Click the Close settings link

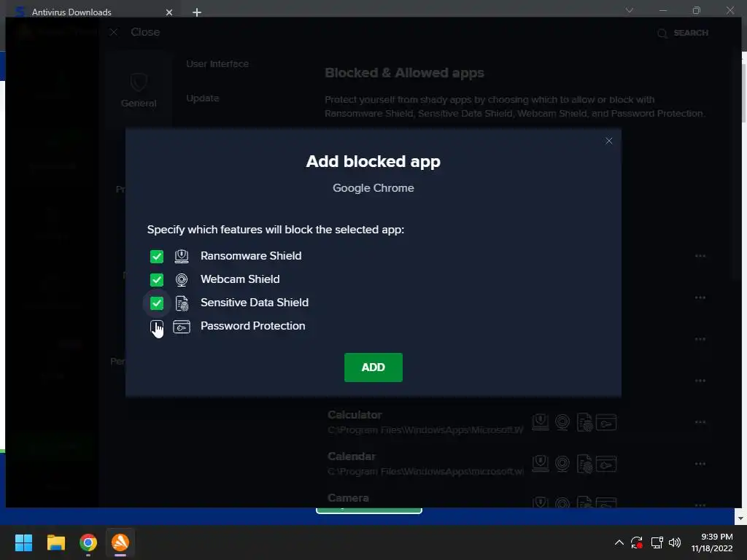coord(145,32)
